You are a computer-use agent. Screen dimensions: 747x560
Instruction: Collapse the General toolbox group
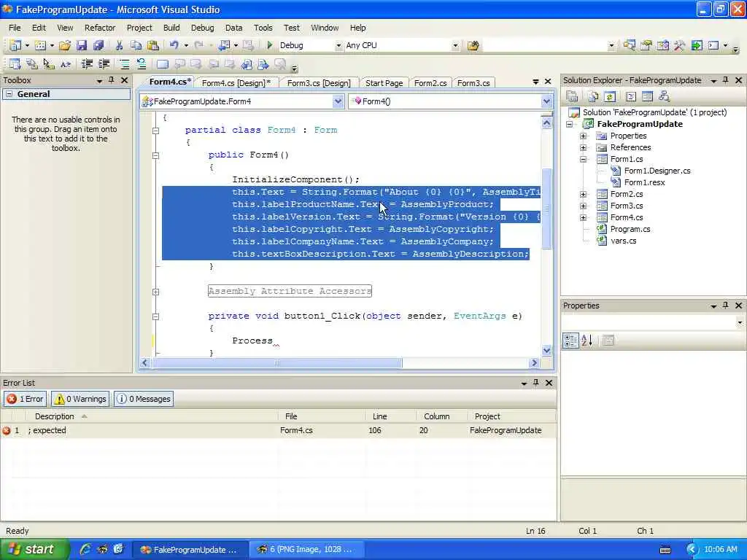pos(9,94)
